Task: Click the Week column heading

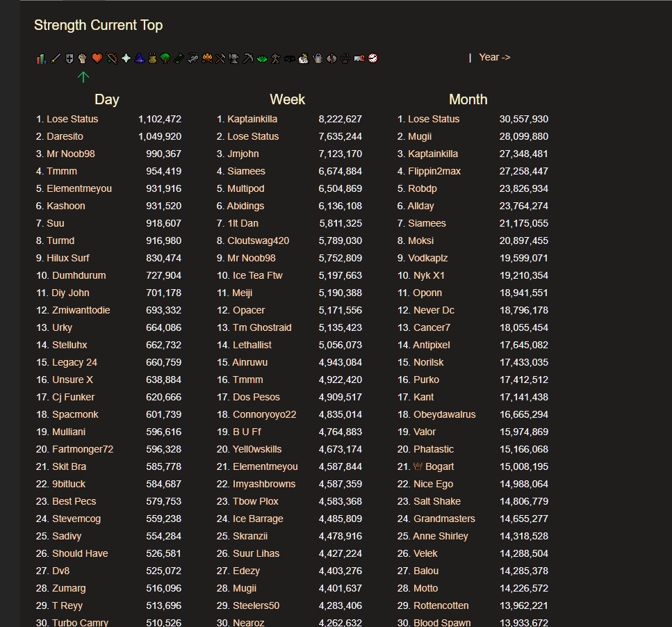Action: [287, 99]
